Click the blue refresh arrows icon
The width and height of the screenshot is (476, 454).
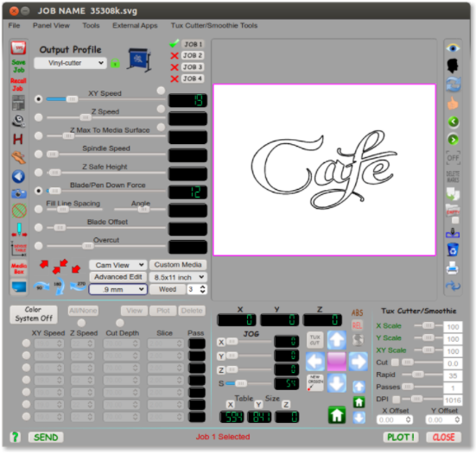pyautogui.click(x=453, y=85)
